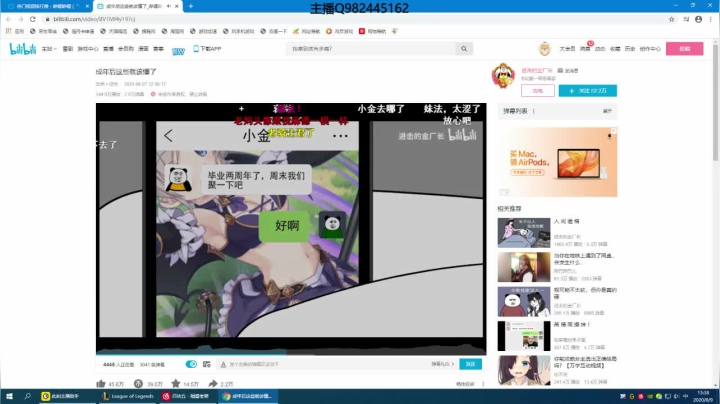This screenshot has height=404, width=720.
Task: Click the send message envelope icon
Action: tap(560, 71)
